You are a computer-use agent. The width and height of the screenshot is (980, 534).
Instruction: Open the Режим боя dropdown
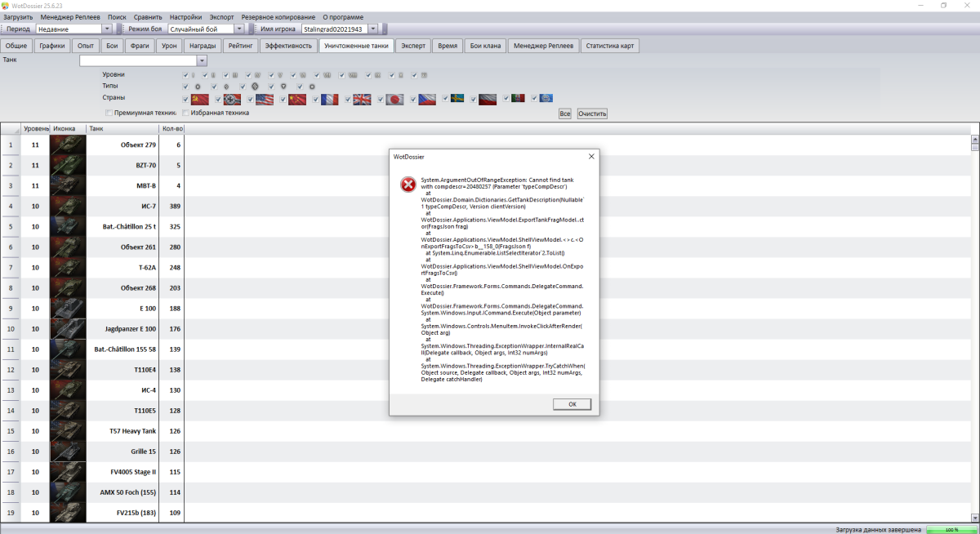239,29
